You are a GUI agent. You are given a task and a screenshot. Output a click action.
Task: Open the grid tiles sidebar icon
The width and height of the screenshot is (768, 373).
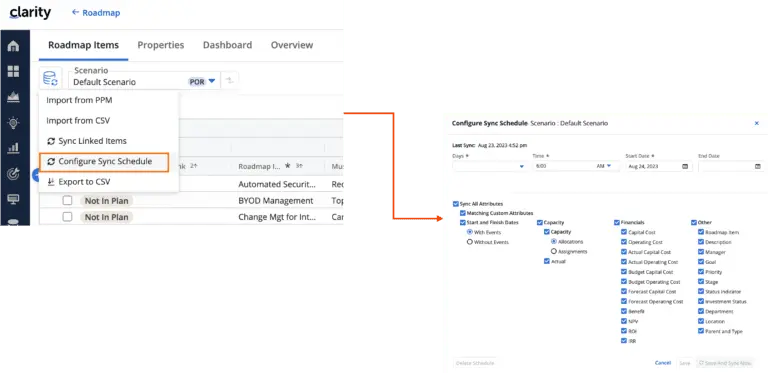pos(14,72)
